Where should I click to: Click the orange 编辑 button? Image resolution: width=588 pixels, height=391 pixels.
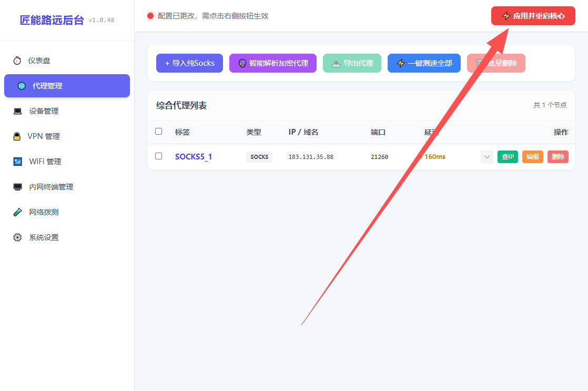(x=532, y=157)
